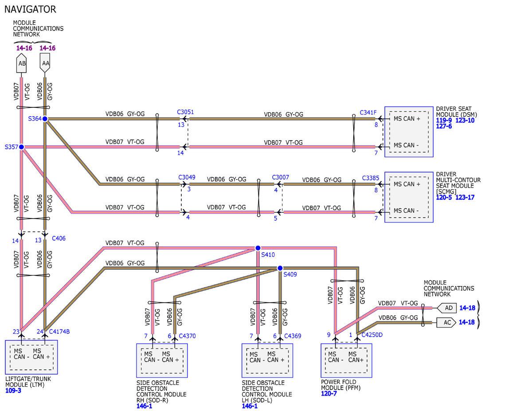Click the S410 splice dot
The image size is (532, 411).
tap(258, 248)
